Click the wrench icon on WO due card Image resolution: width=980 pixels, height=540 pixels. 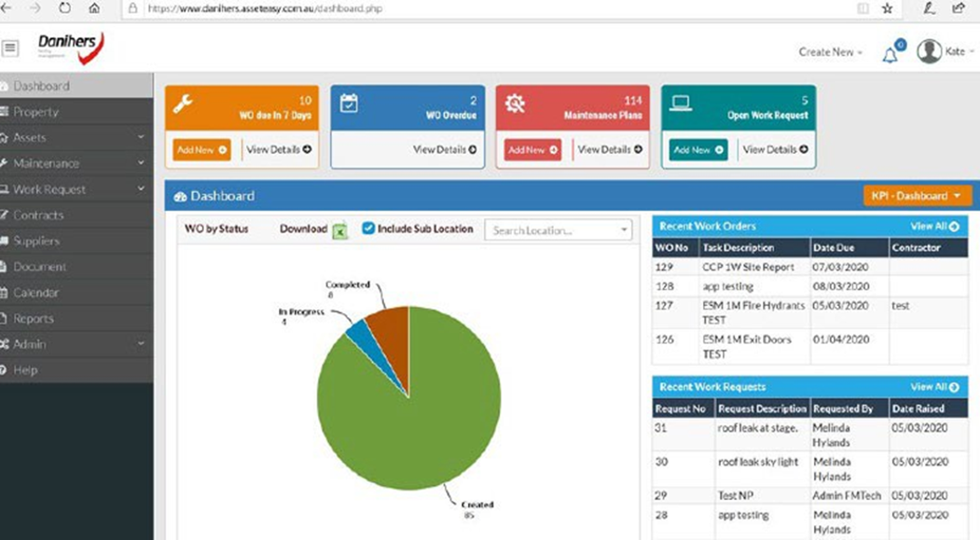[184, 103]
